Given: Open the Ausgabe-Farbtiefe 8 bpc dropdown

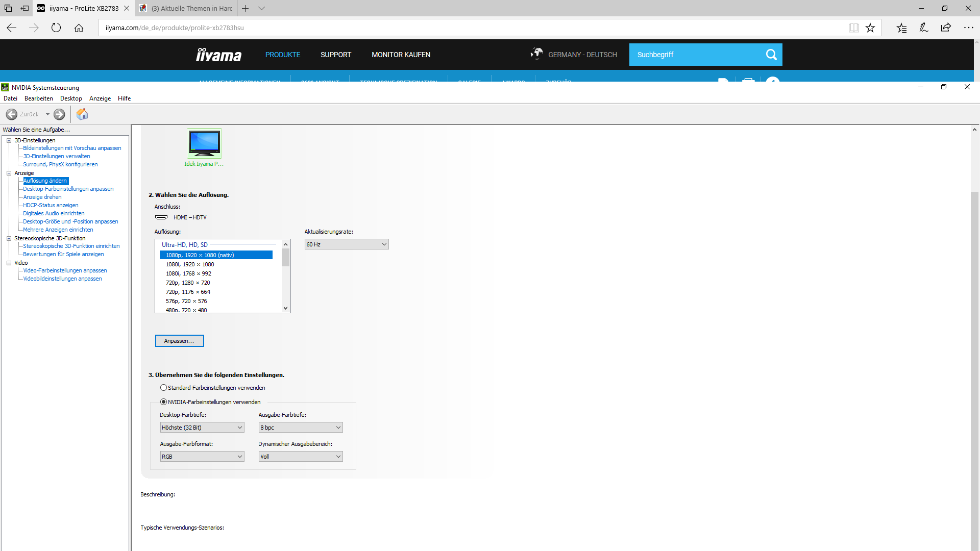Looking at the screenshot, I should (x=300, y=428).
